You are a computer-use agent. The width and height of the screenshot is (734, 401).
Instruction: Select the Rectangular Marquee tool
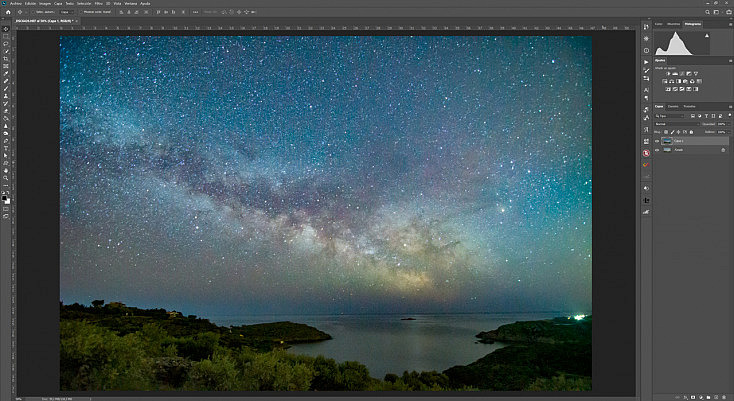tap(6, 36)
